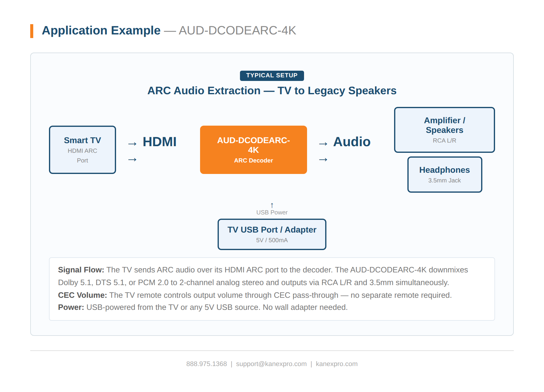Select the orange AUD-DCODEARC-4K decoder block
This screenshot has width=544, height=392.
click(254, 150)
